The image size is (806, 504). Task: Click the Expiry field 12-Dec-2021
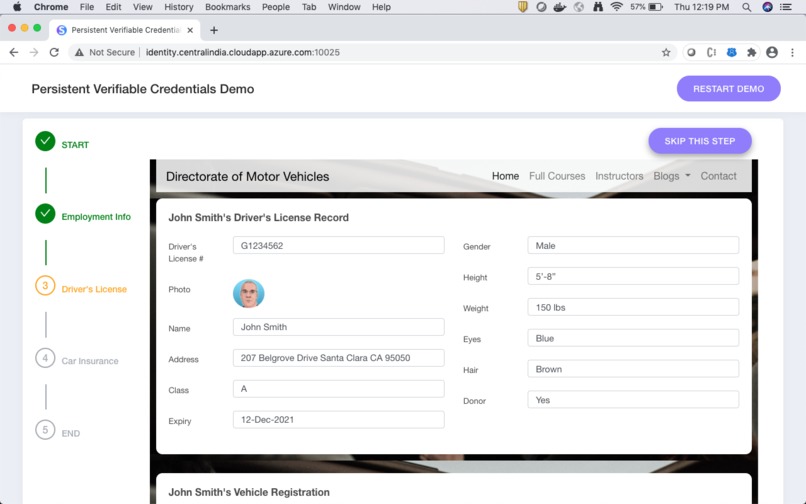pos(339,420)
